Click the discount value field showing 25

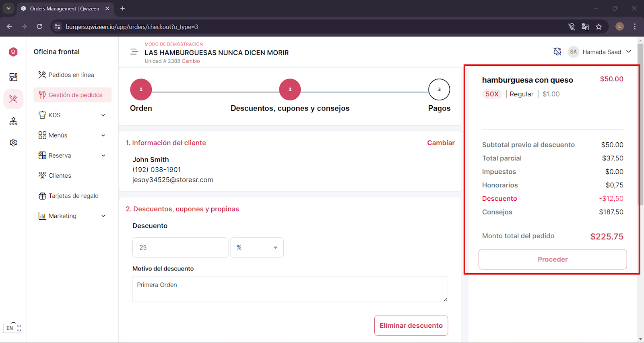tap(180, 247)
